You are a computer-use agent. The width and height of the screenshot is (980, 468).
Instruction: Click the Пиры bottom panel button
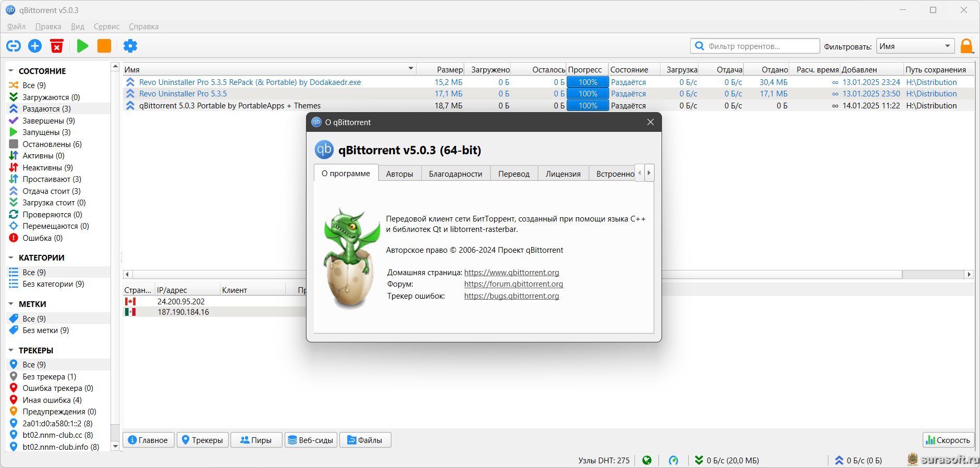click(x=256, y=440)
